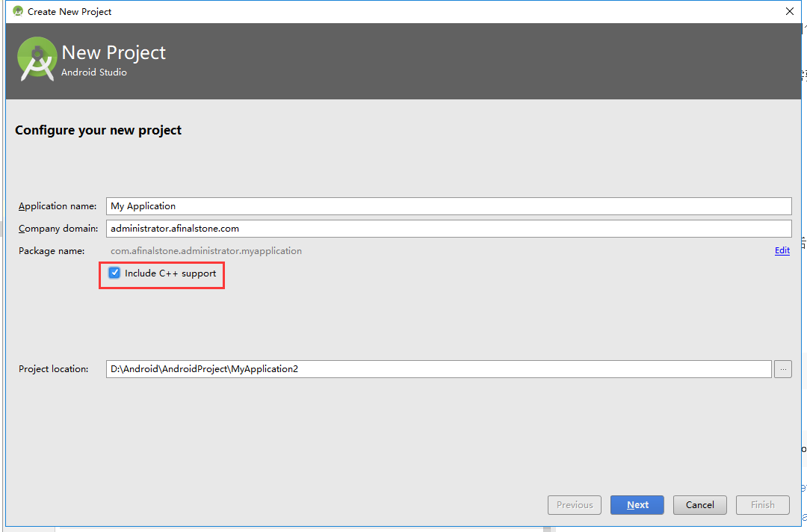Click the Company domain input field
This screenshot has width=807, height=532.
click(449, 229)
